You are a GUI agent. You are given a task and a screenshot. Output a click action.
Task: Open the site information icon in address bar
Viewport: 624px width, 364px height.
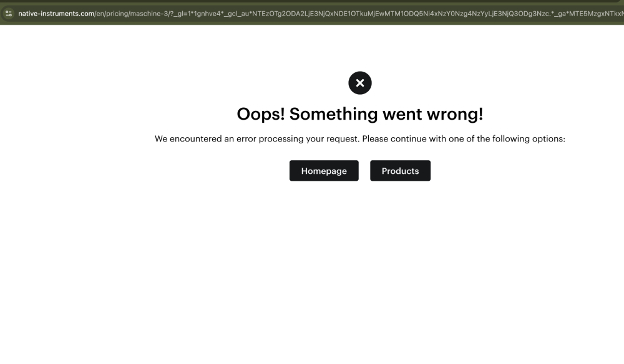click(9, 14)
